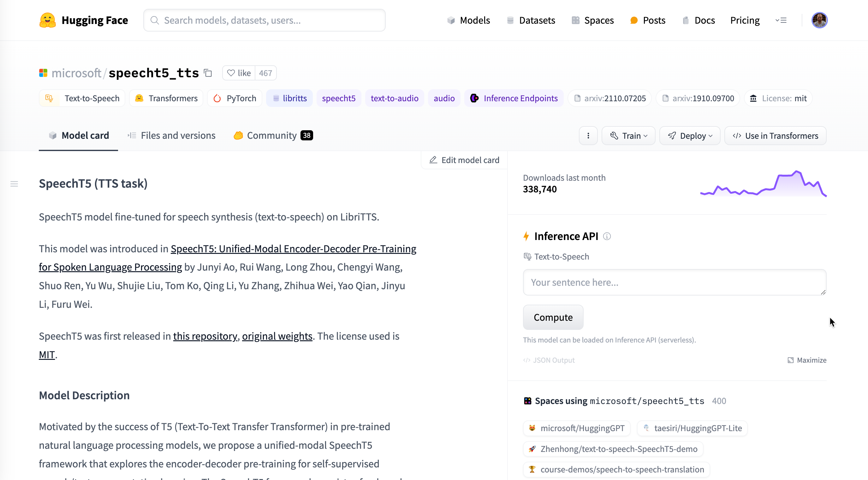The width and height of the screenshot is (868, 480).
Task: Open the 'this repository' link
Action: [205, 336]
